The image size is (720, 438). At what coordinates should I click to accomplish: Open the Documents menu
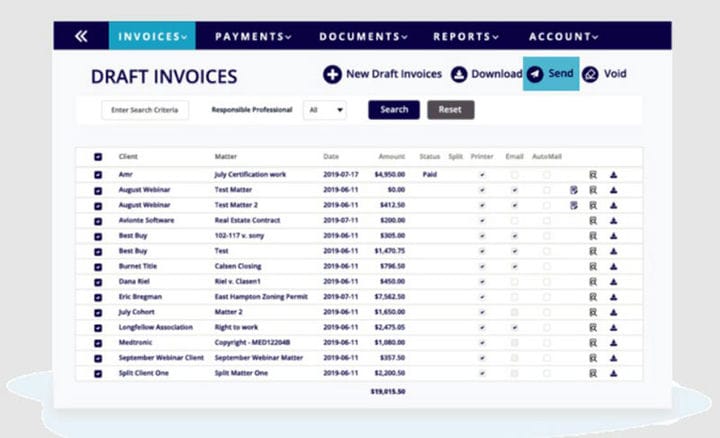[x=363, y=36]
